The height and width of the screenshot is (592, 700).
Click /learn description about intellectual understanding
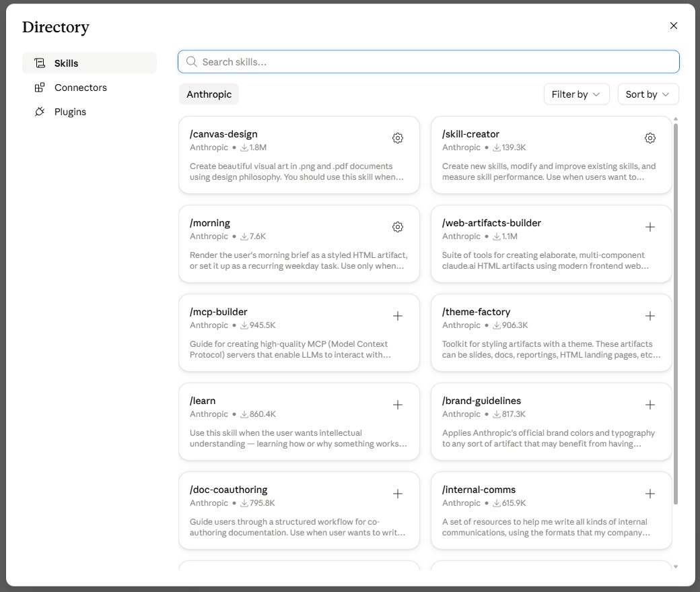pyautogui.click(x=298, y=438)
